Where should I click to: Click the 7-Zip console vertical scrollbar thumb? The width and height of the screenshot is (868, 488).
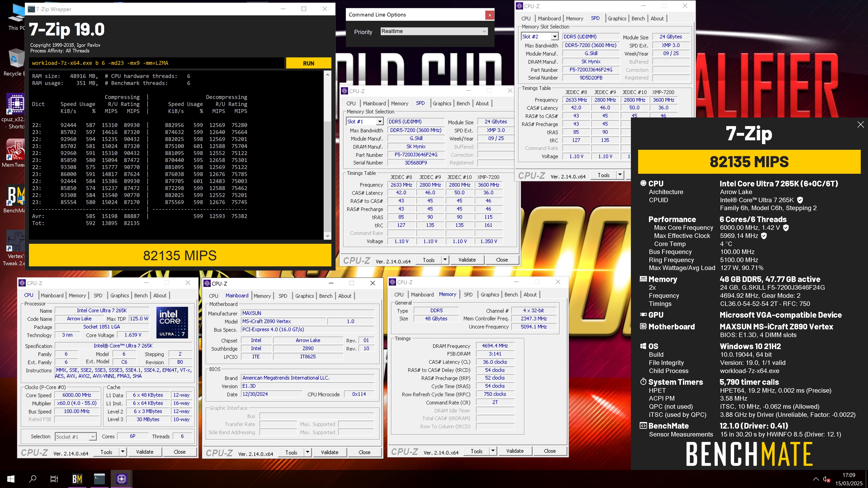click(327, 177)
